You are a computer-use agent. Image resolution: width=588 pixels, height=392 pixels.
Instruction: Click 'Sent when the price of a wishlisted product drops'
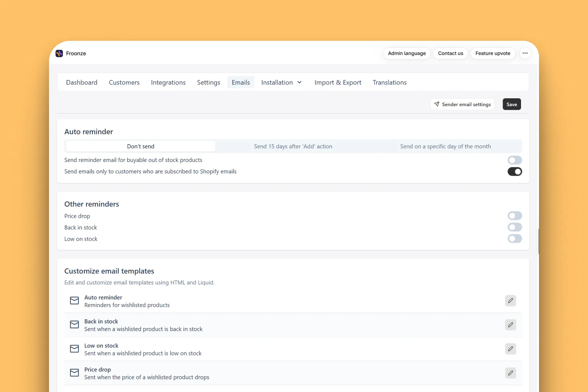147,377
